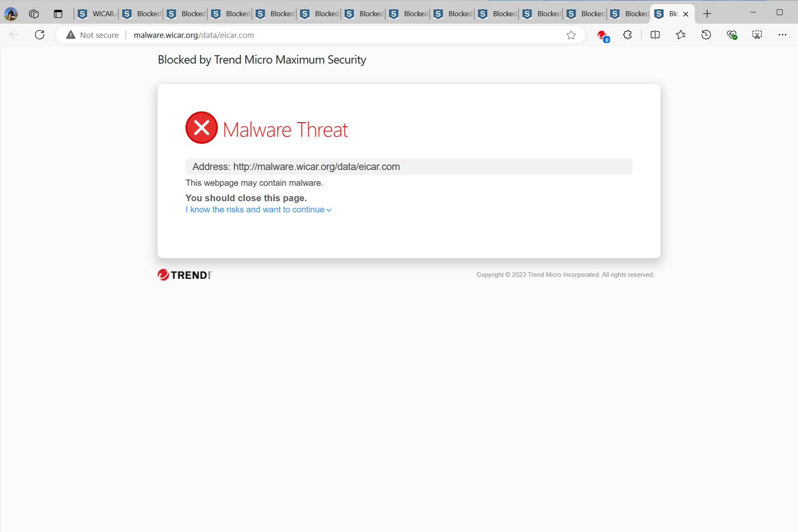Add the page to favorites with the star
This screenshot has width=798, height=532.
click(571, 35)
